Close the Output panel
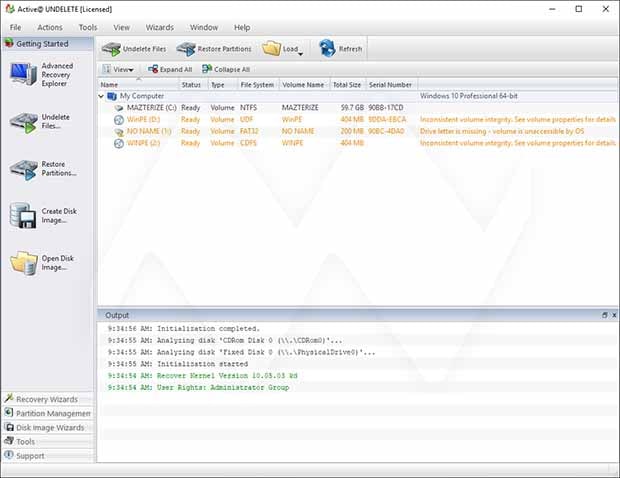Image resolution: width=620 pixels, height=478 pixels. [614, 315]
